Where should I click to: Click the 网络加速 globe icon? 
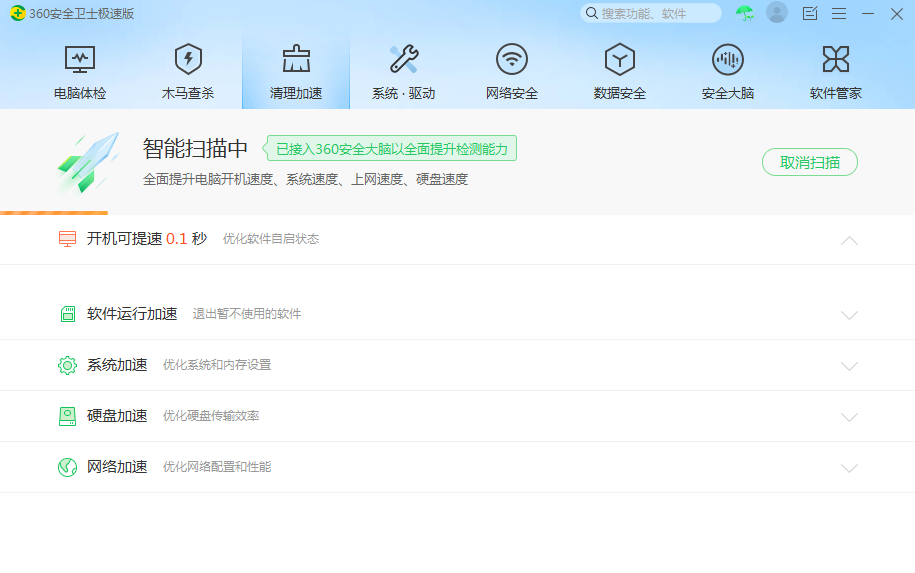pos(68,467)
